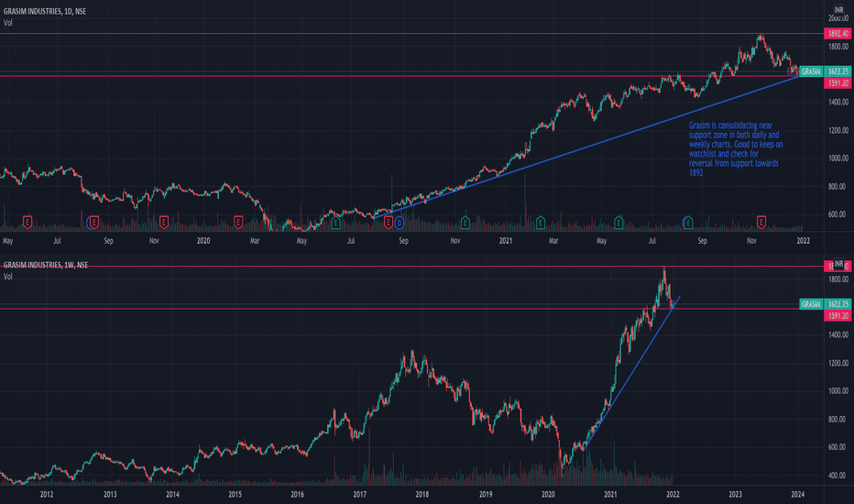Select the Grasim consolidating text annotation
The width and height of the screenshot is (854, 504).
736,148
